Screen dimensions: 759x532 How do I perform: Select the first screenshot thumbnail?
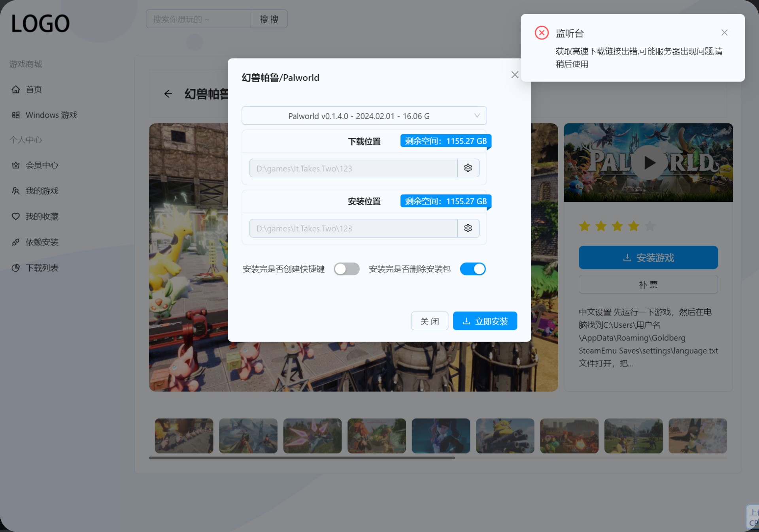(x=184, y=436)
